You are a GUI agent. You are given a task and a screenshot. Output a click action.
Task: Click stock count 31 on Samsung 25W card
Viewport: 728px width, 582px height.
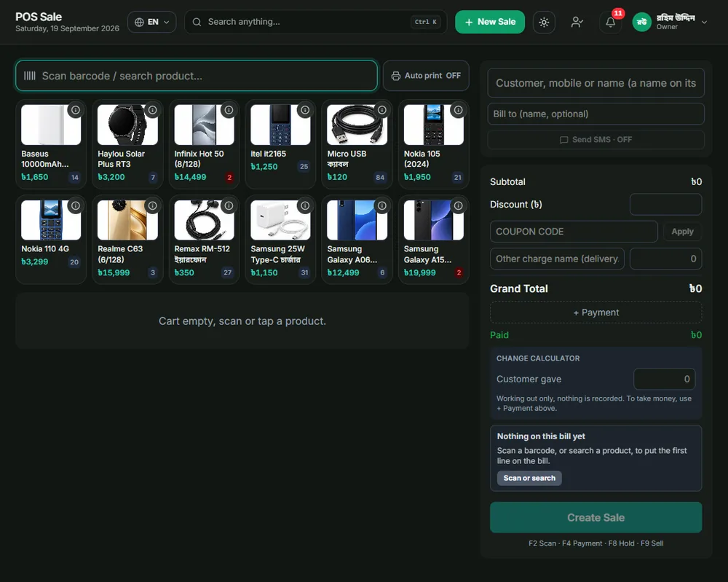tap(304, 272)
